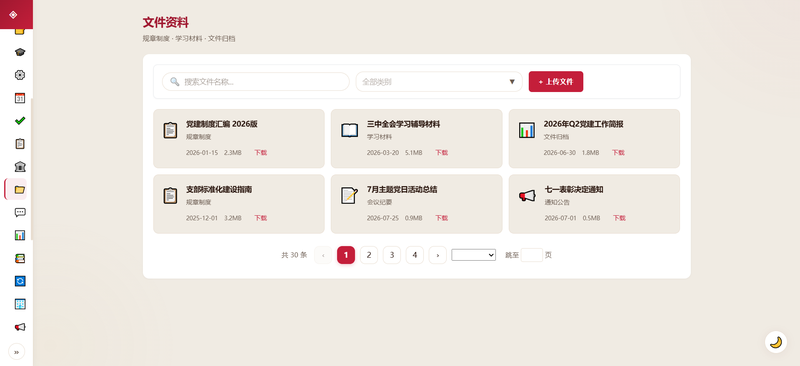Go to pagination page 2
This screenshot has width=800, height=366.
(369, 255)
